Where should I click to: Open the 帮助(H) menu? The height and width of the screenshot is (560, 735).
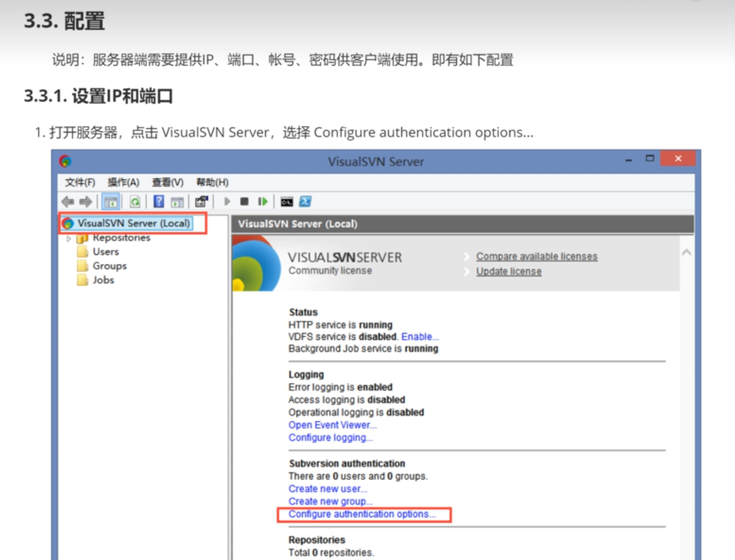tap(212, 182)
